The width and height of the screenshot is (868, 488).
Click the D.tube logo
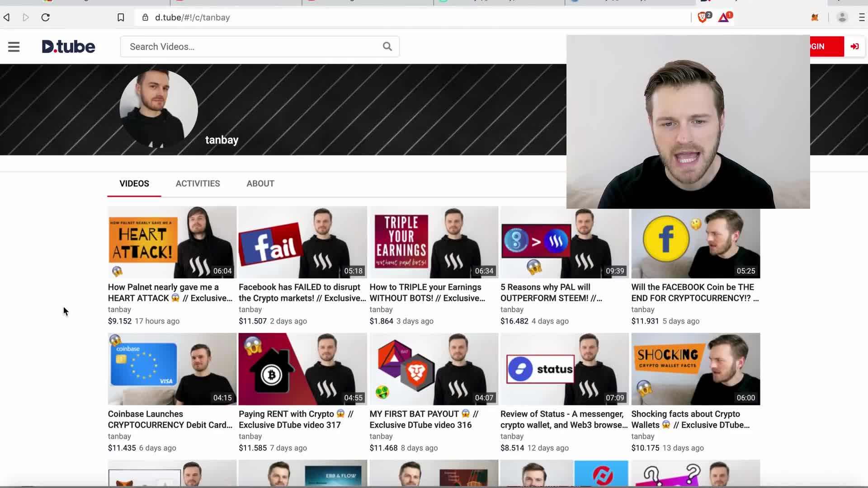pyautogui.click(x=68, y=47)
